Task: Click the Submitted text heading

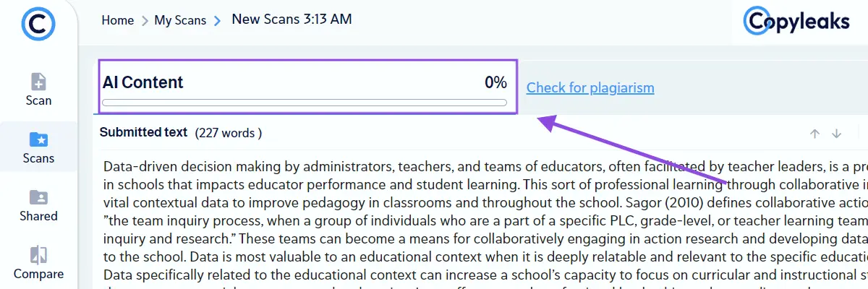Action: (143, 133)
